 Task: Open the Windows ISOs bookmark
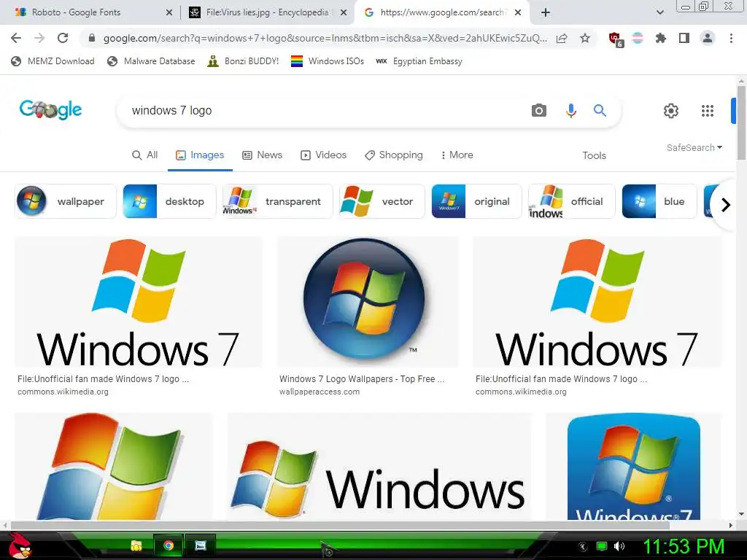(328, 61)
